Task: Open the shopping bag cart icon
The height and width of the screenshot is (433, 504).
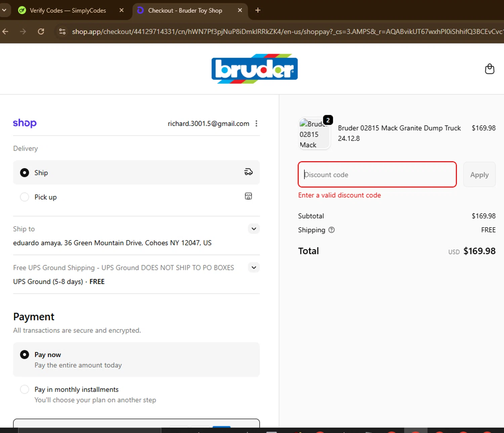Action: click(x=490, y=69)
